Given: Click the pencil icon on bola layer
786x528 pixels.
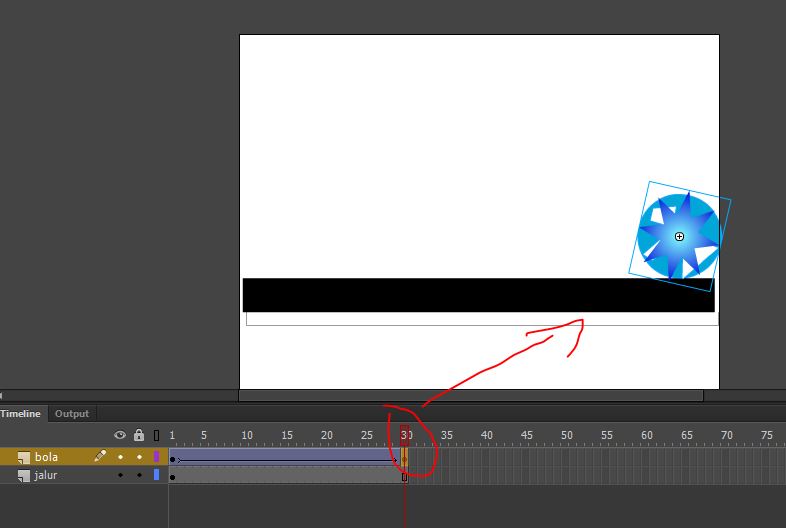Looking at the screenshot, I should pos(100,456).
